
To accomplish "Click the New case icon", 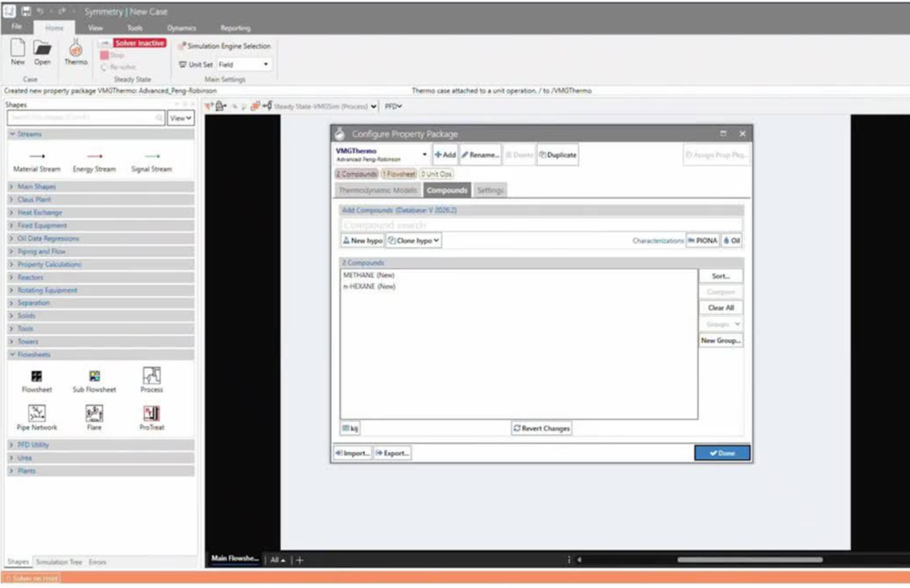I will pos(18,52).
